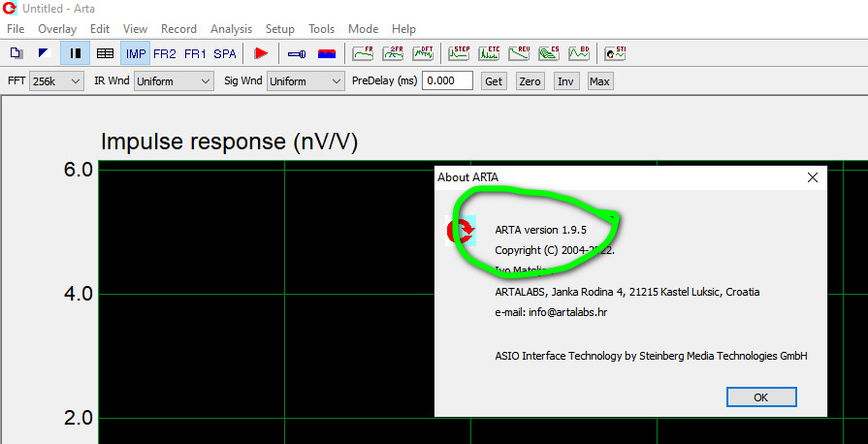Open the Analysis menu
This screenshot has height=444, width=868.
click(231, 29)
